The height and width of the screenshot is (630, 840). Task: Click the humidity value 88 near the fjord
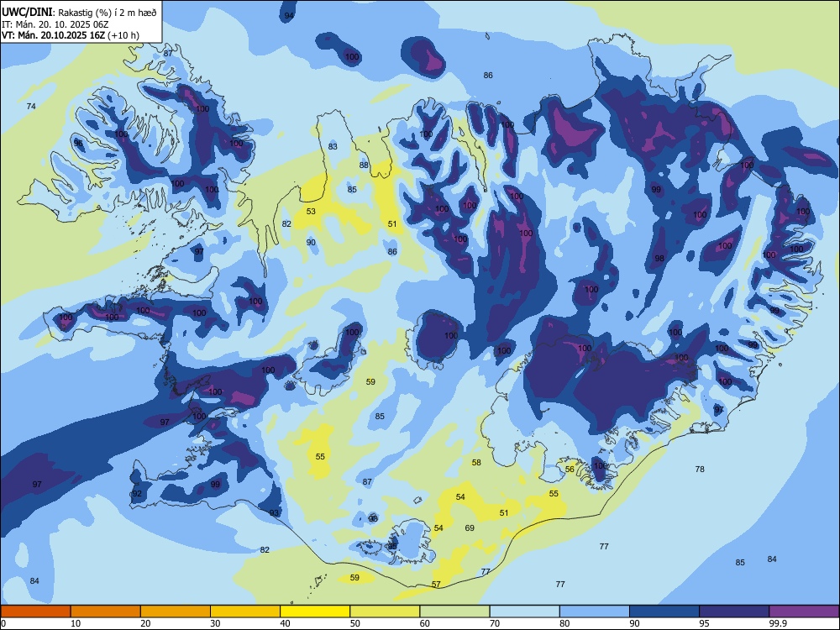364,165
